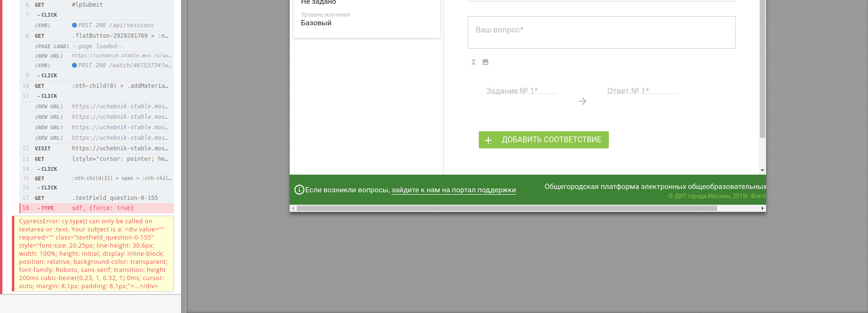The width and height of the screenshot is (868, 313).
Task: Select the VISIT uchebnik-stable command row
Action: [x=97, y=148]
